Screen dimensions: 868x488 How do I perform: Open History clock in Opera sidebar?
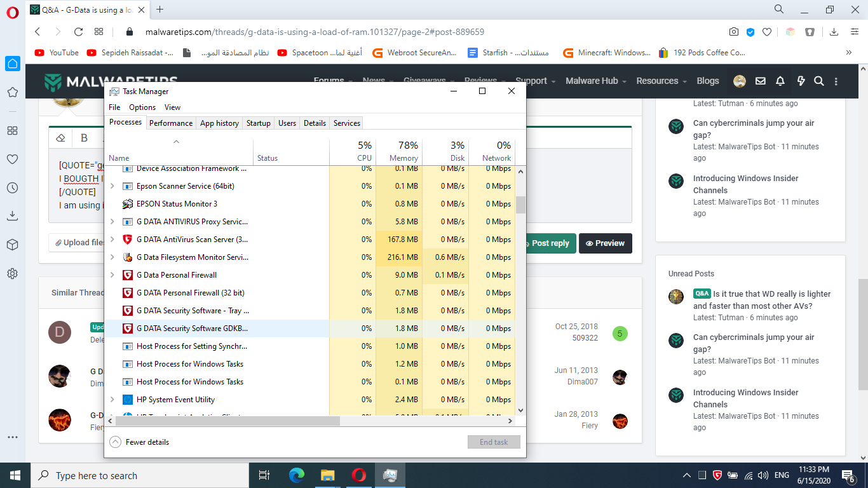(x=12, y=188)
